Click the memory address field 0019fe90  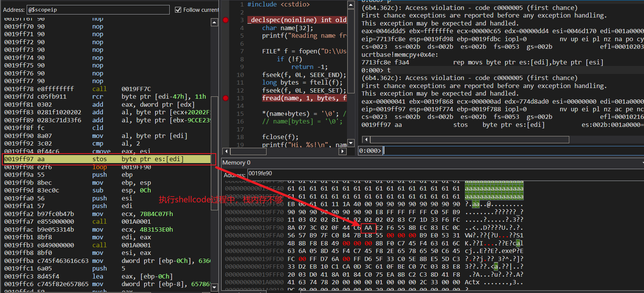click(x=445, y=173)
